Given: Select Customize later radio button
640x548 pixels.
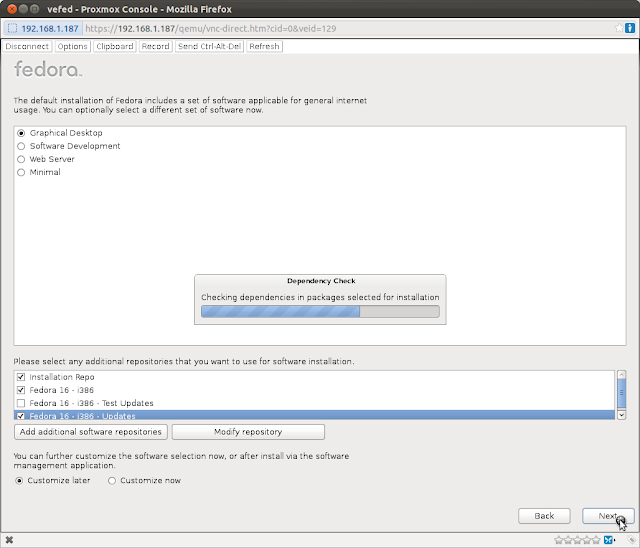Looking at the screenshot, I should pos(19,481).
